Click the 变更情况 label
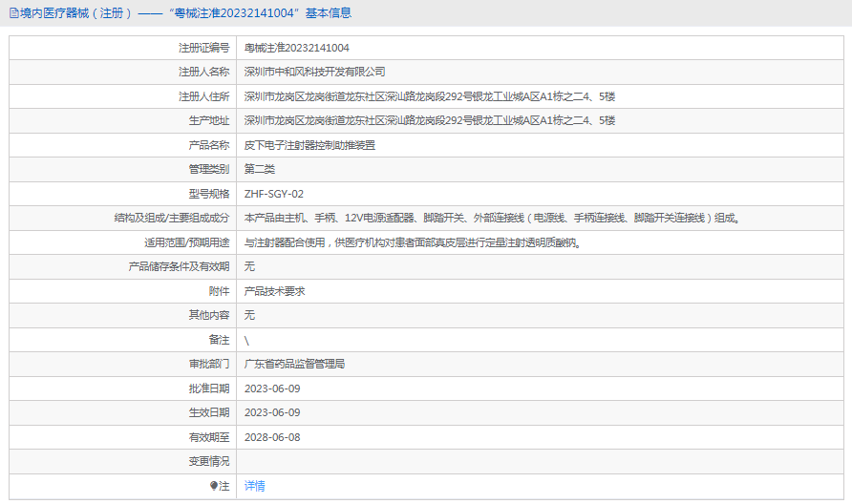The height and width of the screenshot is (504, 852). tap(208, 461)
